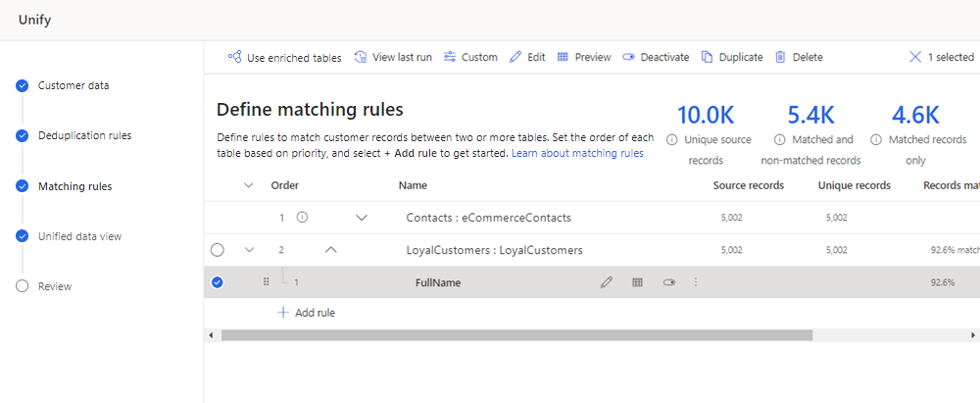Click the Add rule text label

point(315,313)
